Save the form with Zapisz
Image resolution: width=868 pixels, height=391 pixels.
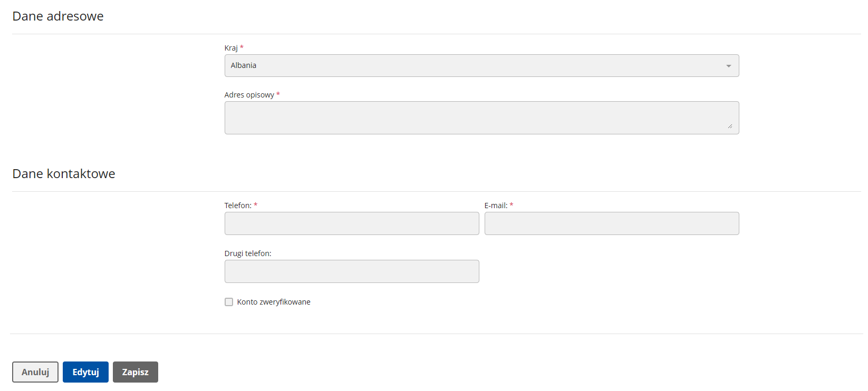135,372
